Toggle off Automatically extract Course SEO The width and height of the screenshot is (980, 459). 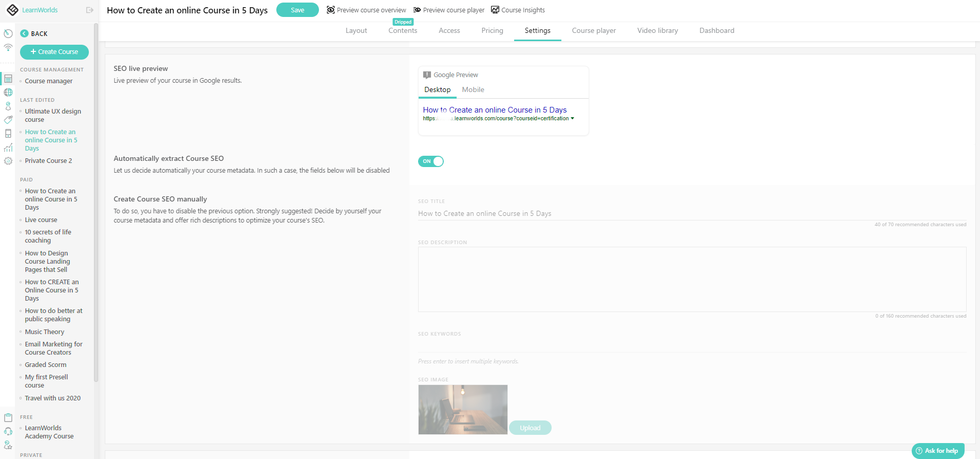coord(431,161)
